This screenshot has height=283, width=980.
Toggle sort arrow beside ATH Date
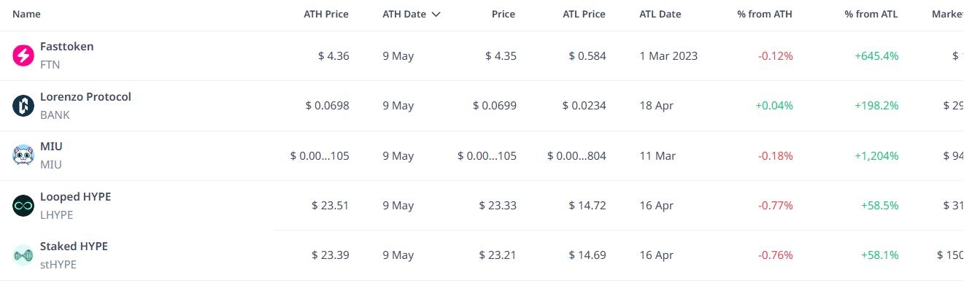click(436, 14)
